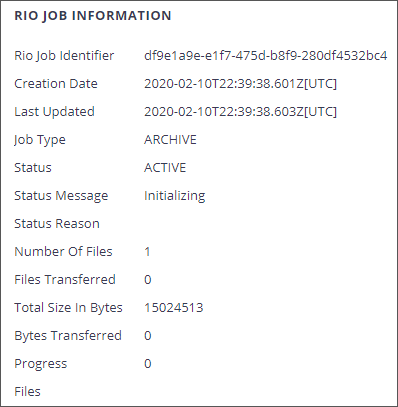This screenshot has height=407, width=398.
Task: Click the Files label at the bottom
Action: click(27, 392)
